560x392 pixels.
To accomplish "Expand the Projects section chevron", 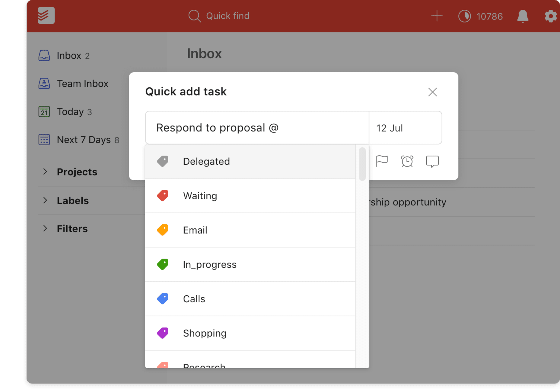I will (x=45, y=172).
